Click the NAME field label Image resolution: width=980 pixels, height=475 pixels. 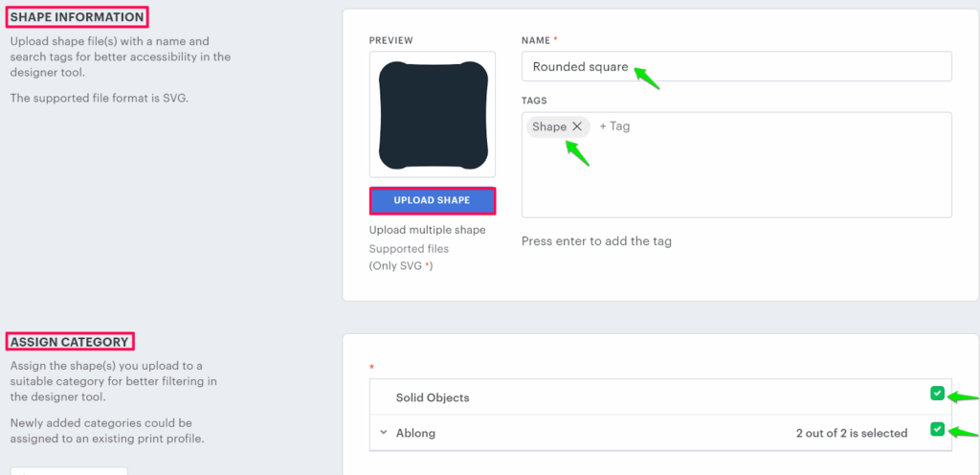click(536, 40)
